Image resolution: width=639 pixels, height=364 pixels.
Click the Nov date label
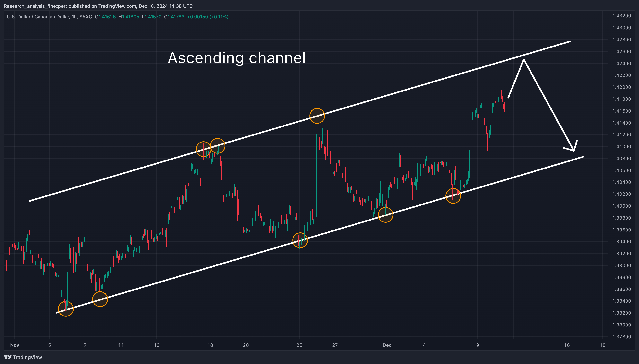click(15, 345)
